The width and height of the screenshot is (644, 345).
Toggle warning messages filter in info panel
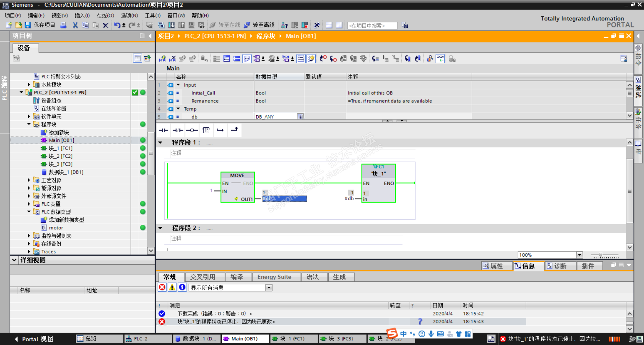pyautogui.click(x=172, y=287)
